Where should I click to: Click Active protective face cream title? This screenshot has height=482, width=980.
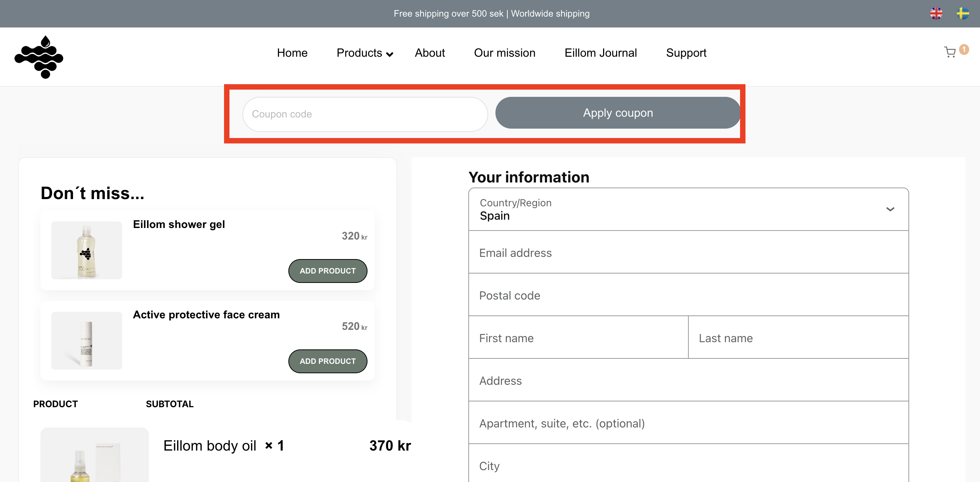(206, 315)
